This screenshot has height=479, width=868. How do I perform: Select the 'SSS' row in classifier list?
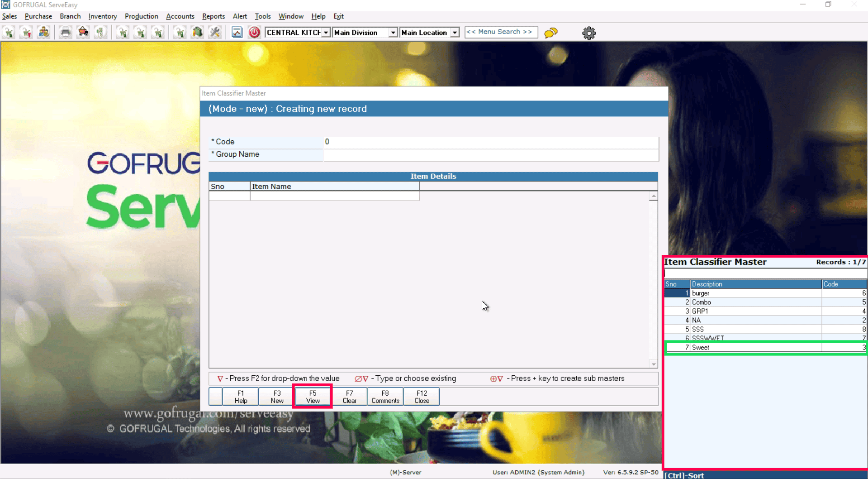point(765,330)
